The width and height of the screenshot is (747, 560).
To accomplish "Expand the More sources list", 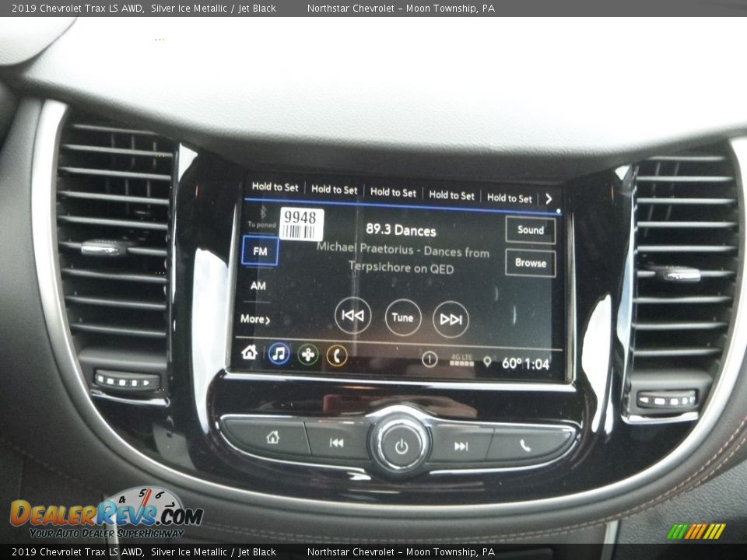I will (255, 319).
